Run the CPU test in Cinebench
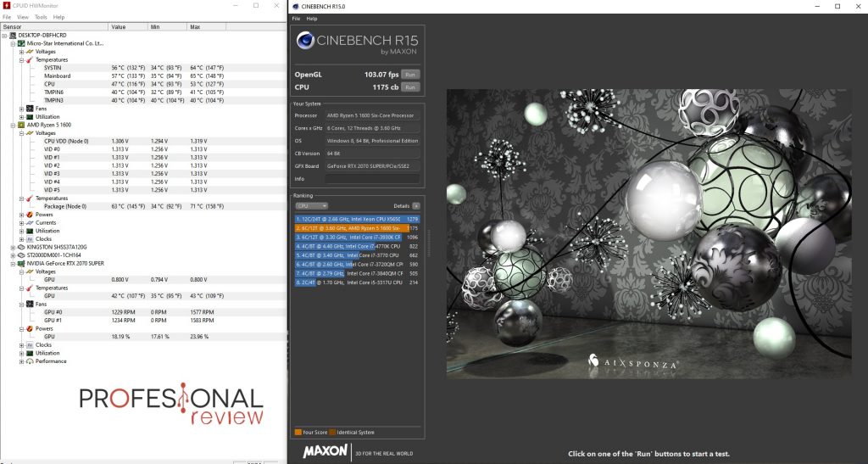The image size is (868, 464). (x=410, y=87)
